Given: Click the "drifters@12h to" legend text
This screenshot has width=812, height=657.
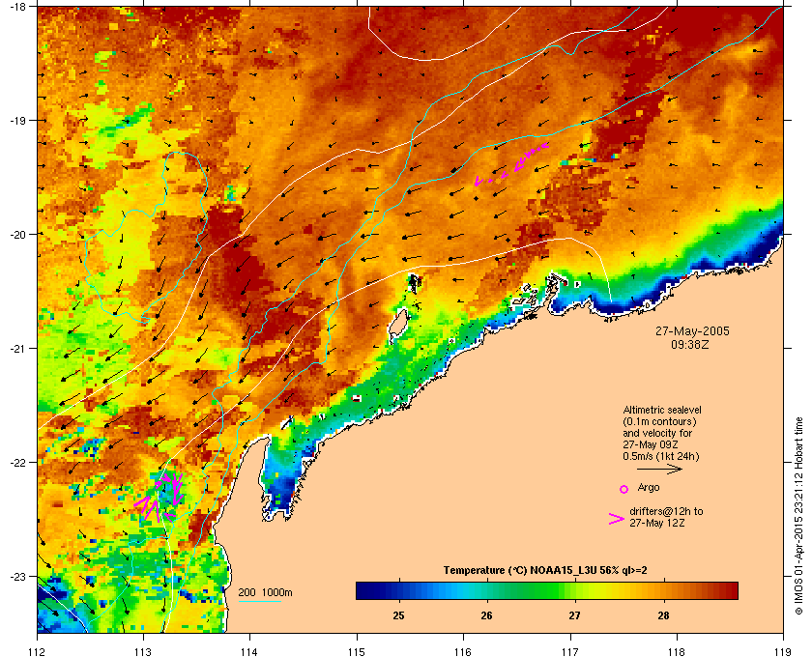Looking at the screenshot, I should point(666,511).
